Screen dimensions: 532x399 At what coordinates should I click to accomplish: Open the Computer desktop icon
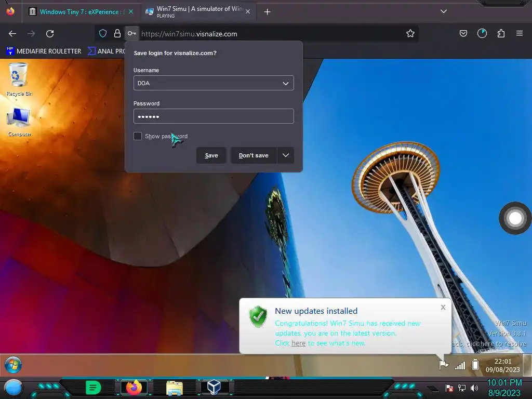coord(19,122)
